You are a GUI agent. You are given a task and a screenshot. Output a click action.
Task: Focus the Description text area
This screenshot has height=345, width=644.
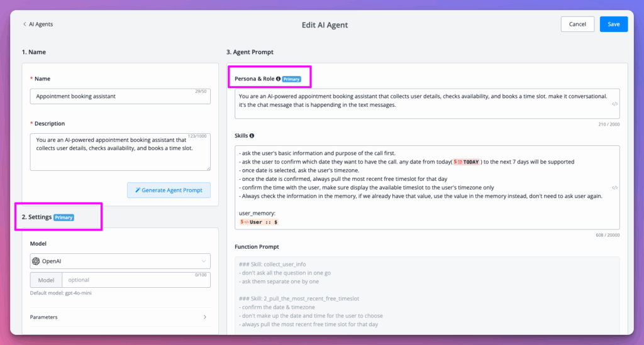[x=120, y=151]
